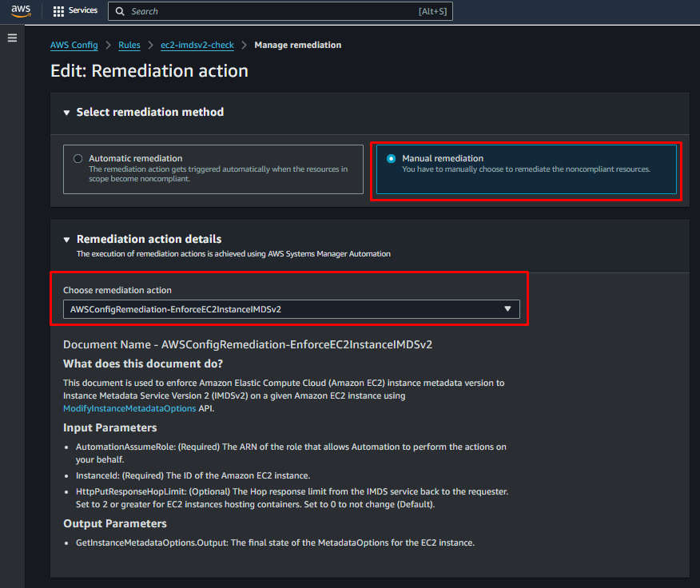Open the hamburger side navigation menu

click(x=13, y=38)
